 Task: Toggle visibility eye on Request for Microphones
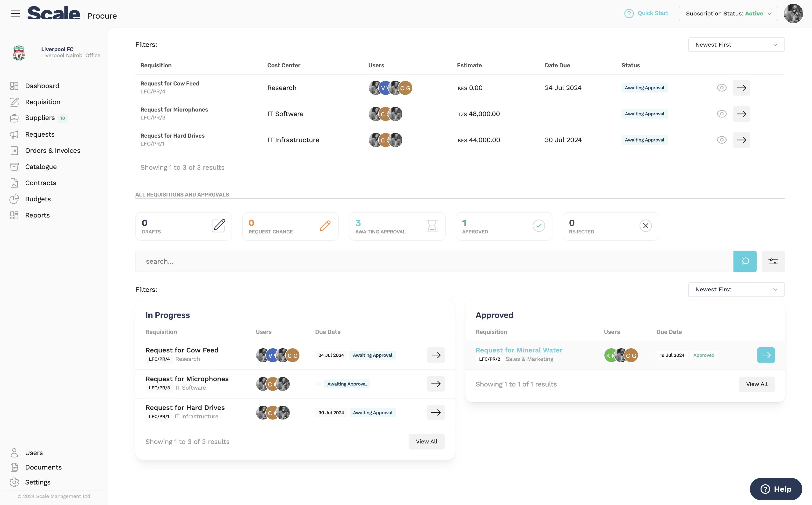pos(721,113)
